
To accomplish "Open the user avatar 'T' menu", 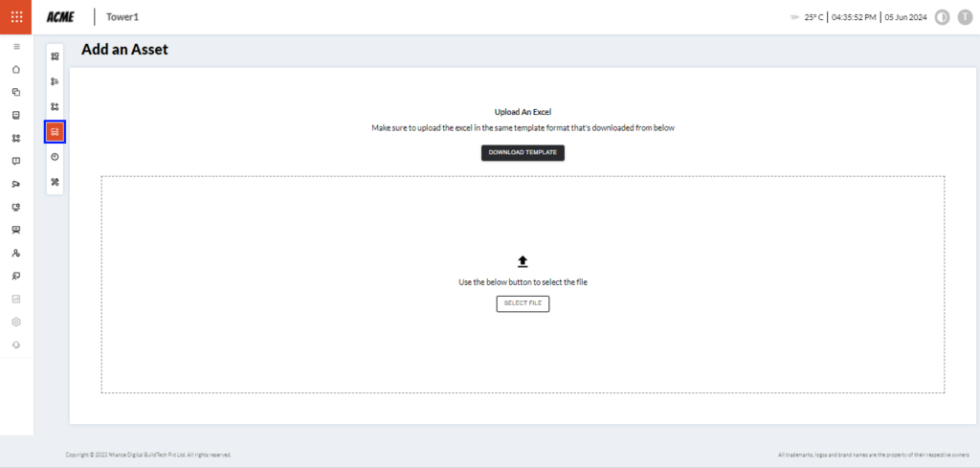I will tap(962, 17).
